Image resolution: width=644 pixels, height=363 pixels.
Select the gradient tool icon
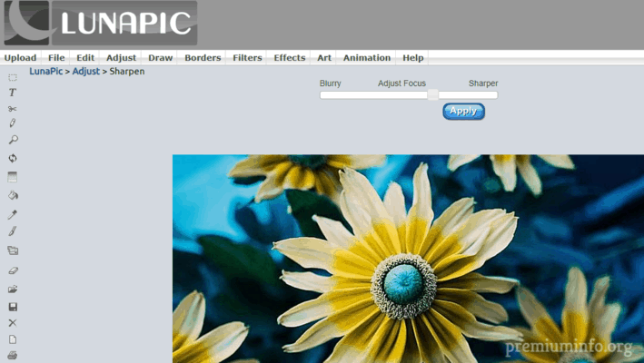(x=13, y=177)
